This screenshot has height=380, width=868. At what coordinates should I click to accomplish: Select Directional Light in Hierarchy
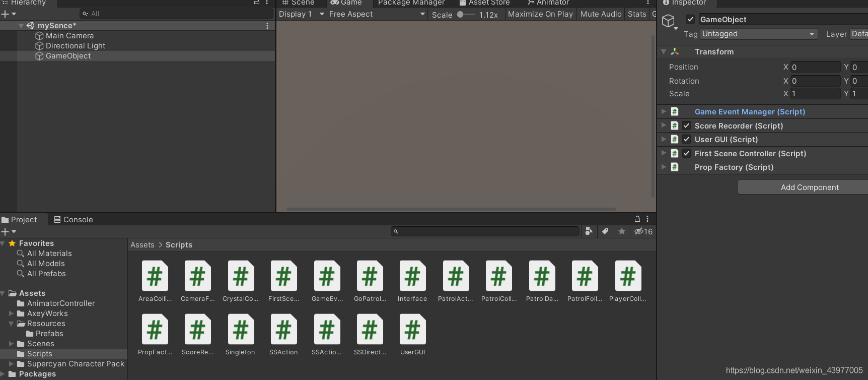click(76, 46)
